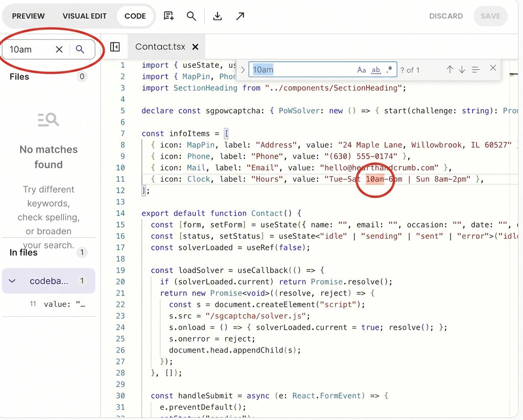Click "infoItems" on line 7

[189, 134]
